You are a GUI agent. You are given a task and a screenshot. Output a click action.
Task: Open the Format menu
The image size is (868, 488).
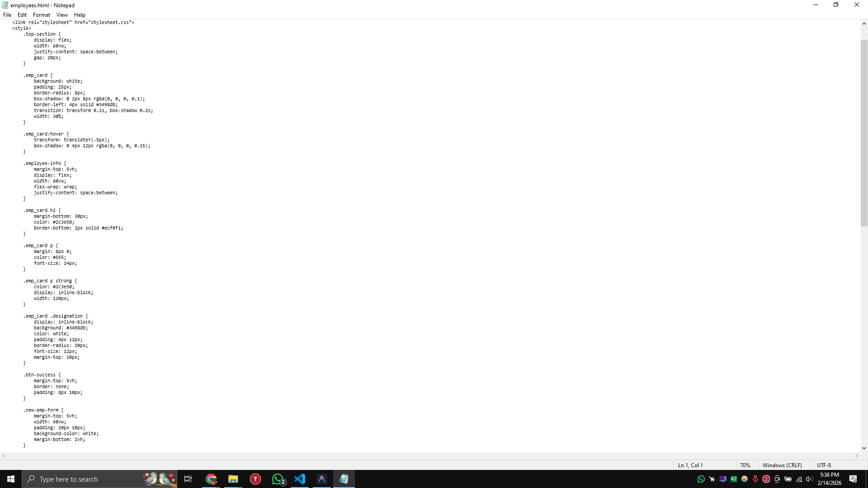click(x=41, y=15)
